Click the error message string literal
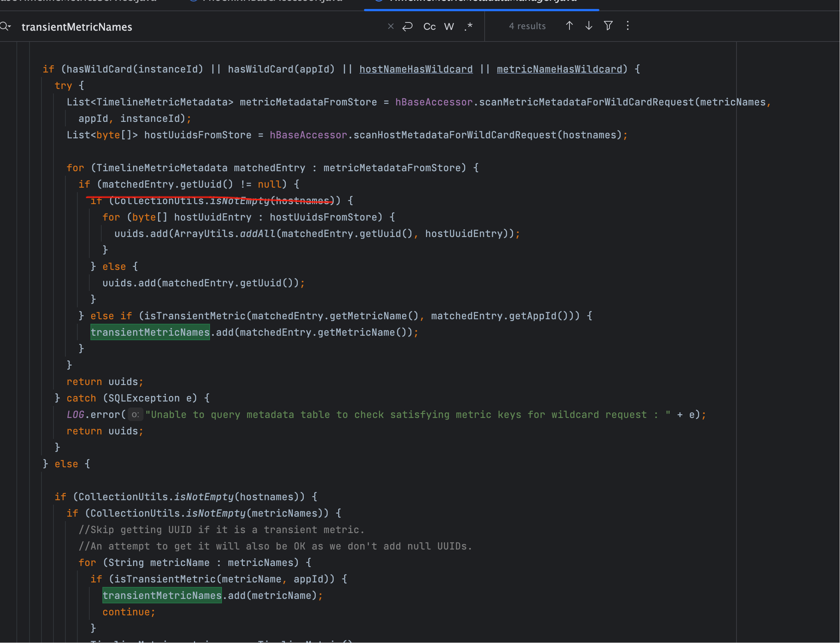840x643 pixels. 408,415
